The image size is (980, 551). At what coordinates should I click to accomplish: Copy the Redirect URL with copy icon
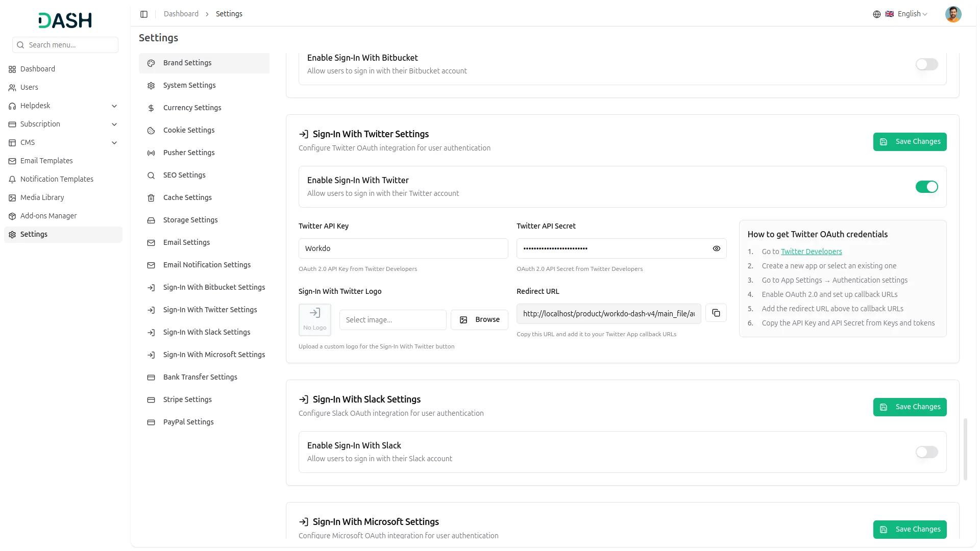(x=716, y=313)
